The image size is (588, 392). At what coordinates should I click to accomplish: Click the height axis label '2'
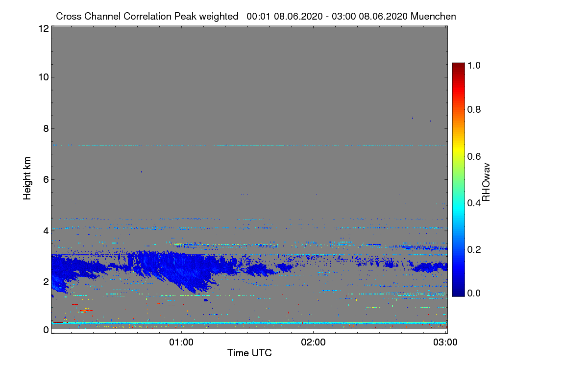tap(46, 282)
